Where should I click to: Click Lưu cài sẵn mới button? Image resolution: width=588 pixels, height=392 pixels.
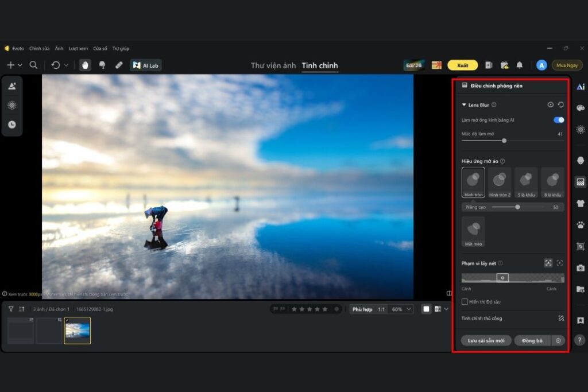coord(486,340)
